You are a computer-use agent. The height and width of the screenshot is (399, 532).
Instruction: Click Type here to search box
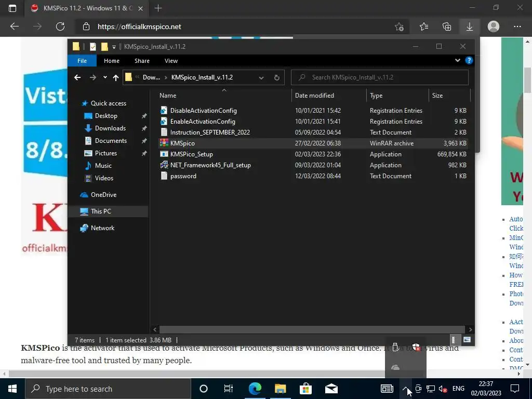pyautogui.click(x=108, y=389)
